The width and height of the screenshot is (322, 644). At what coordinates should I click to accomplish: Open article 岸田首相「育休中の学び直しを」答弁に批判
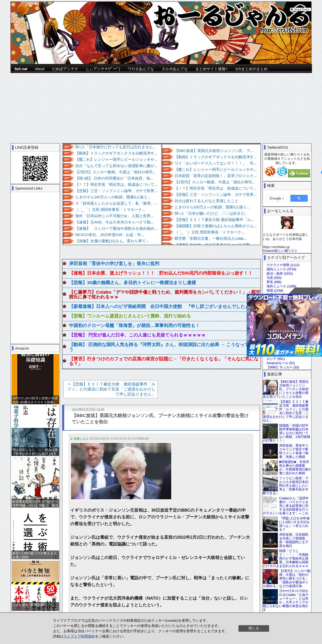coord(114,264)
